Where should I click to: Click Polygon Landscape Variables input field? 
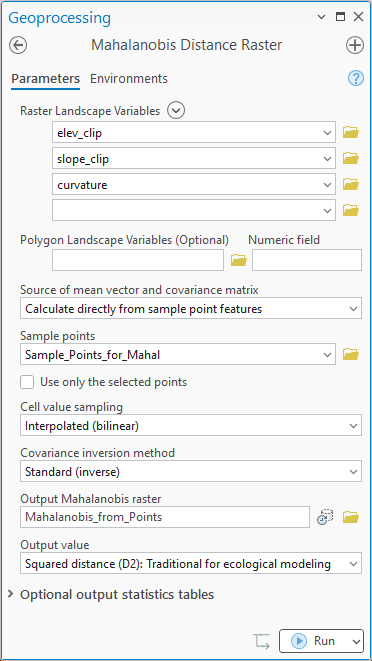click(138, 260)
